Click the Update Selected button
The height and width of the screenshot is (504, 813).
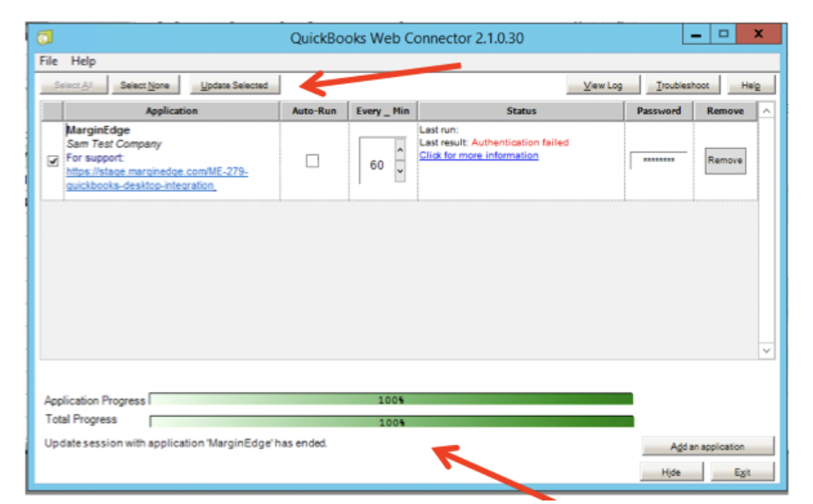tap(235, 85)
